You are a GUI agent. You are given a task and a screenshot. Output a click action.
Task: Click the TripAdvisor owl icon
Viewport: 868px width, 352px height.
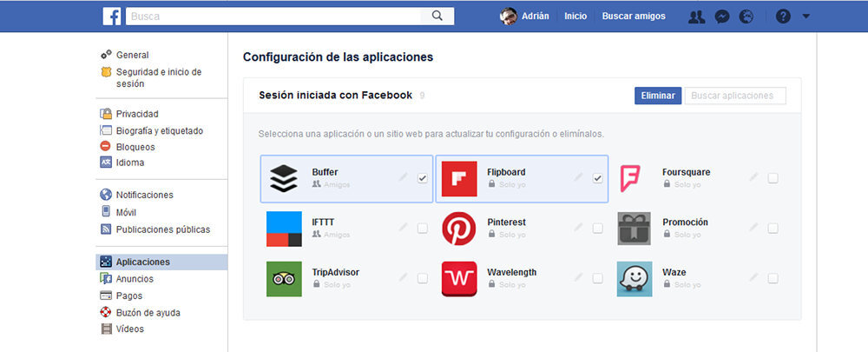click(284, 279)
